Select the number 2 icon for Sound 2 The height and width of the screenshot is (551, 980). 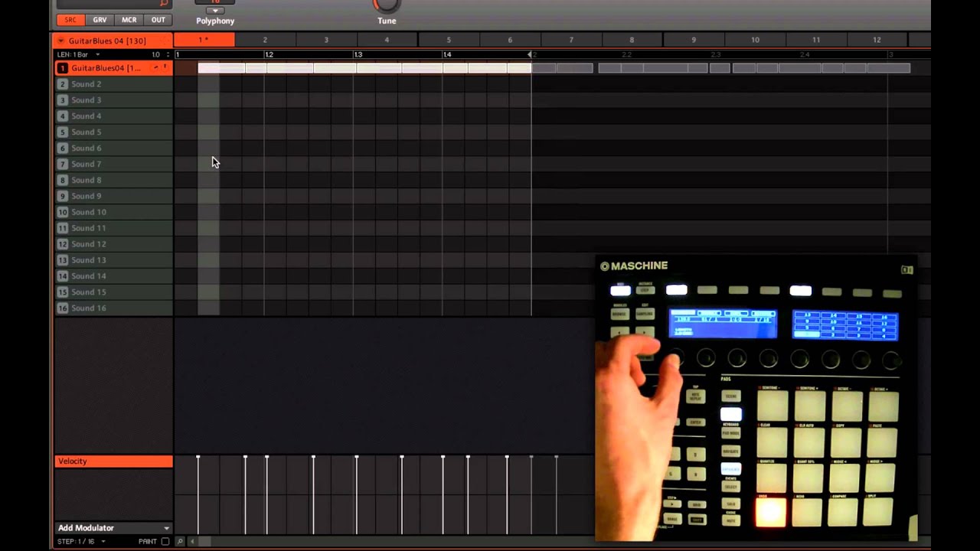63,84
